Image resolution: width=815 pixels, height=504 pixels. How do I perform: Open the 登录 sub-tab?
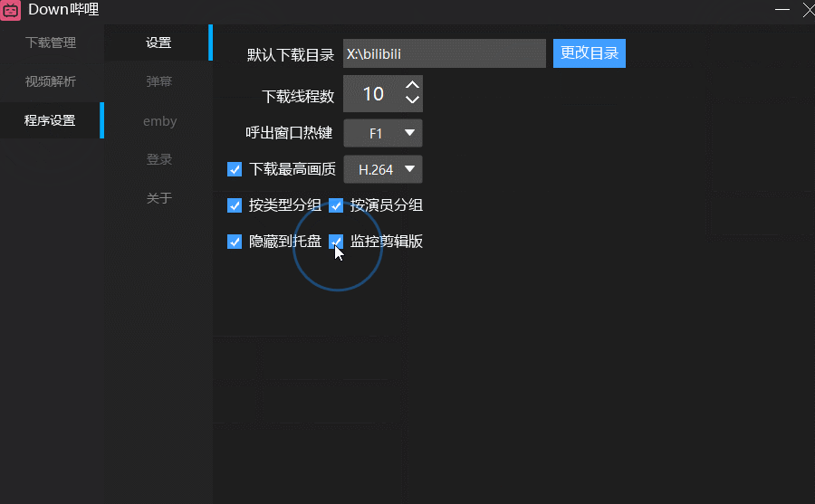pyautogui.click(x=158, y=159)
